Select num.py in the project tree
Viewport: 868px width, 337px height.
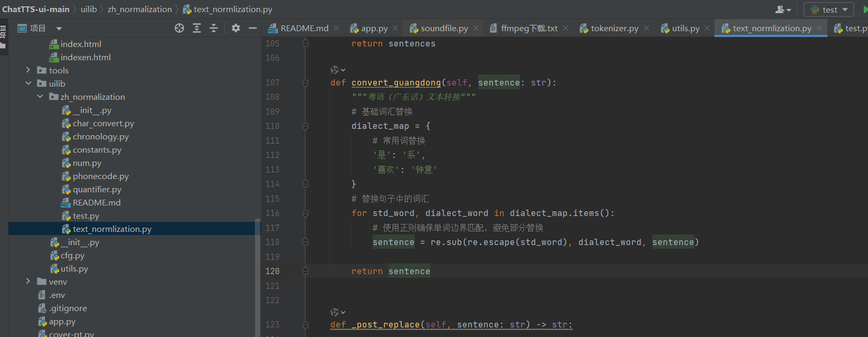[87, 163]
